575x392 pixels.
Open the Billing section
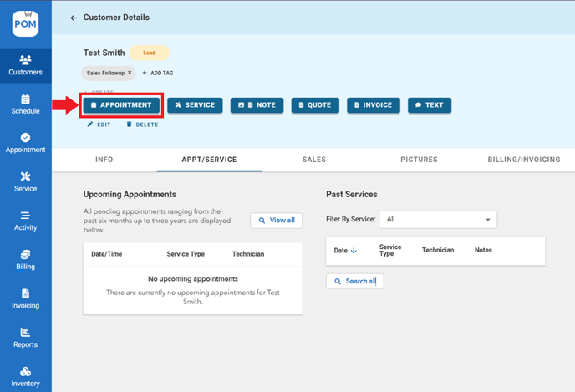25,260
